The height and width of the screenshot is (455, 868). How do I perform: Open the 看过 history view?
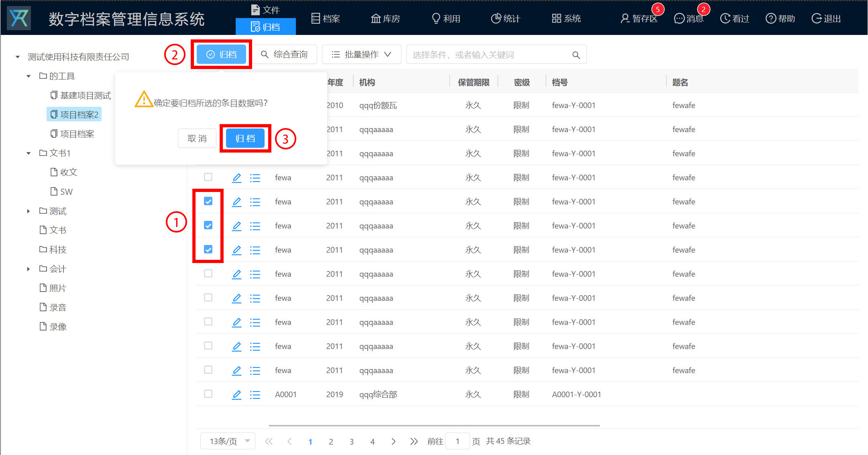735,18
